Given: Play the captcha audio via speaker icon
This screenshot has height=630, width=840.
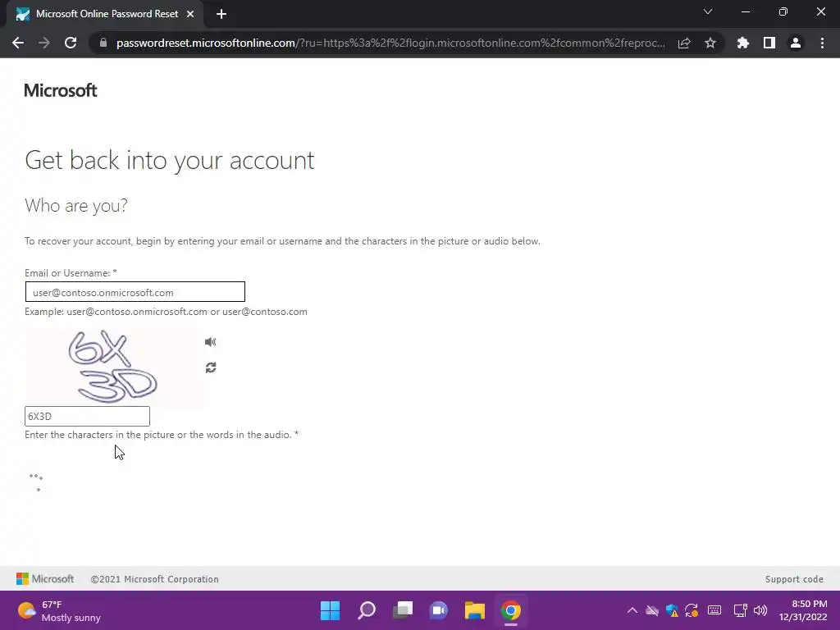Looking at the screenshot, I should pos(211,342).
